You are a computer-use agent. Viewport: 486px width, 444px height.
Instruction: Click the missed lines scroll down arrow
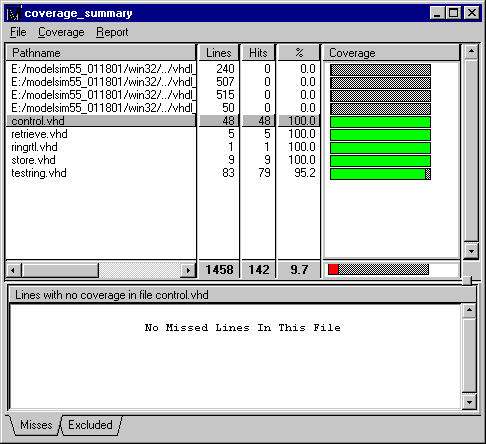pyautogui.click(x=469, y=402)
